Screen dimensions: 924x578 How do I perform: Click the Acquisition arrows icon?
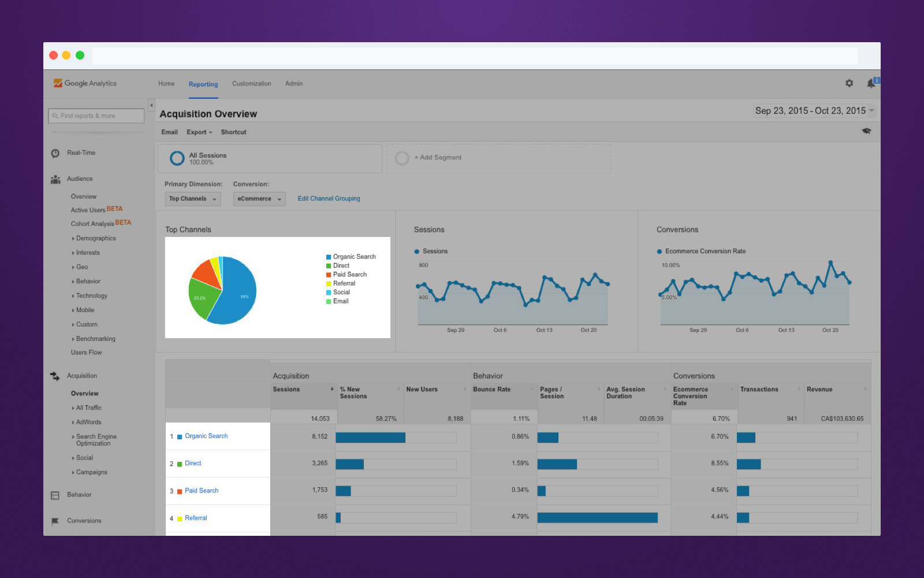(x=55, y=376)
